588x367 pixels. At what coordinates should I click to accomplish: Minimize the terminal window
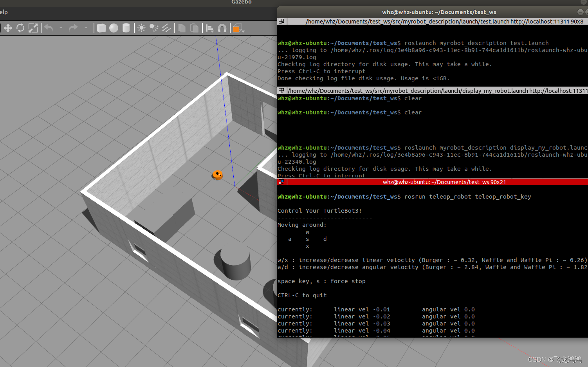tap(581, 12)
